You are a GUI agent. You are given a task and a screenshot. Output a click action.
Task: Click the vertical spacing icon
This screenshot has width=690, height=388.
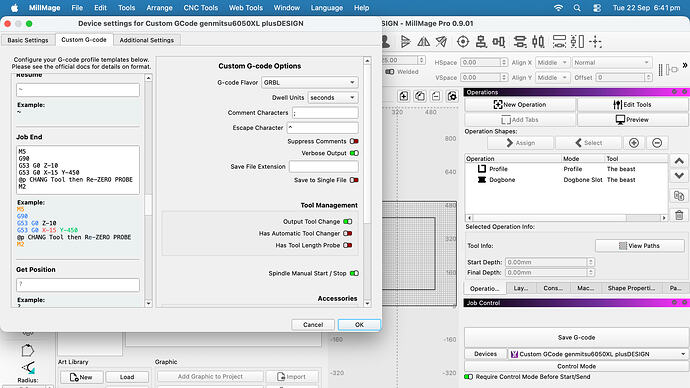pyautogui.click(x=577, y=42)
